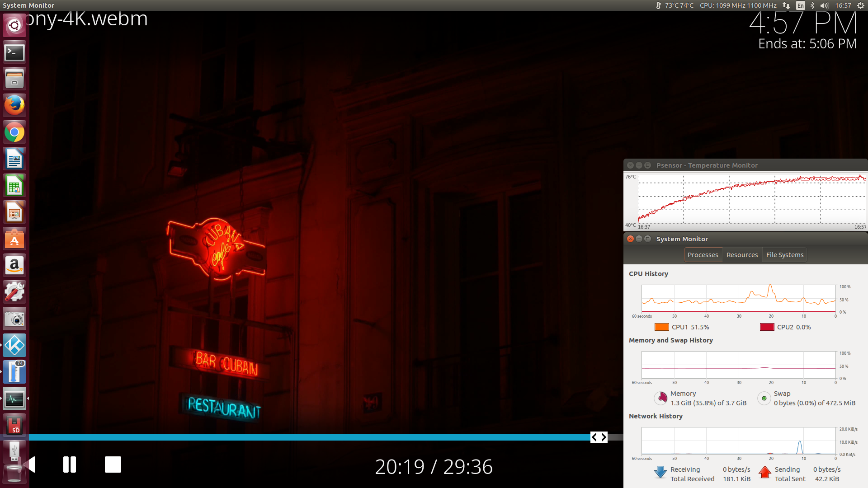Click Total Received '181.1 KiB' value
This screenshot has height=488, width=868.
[x=736, y=479]
